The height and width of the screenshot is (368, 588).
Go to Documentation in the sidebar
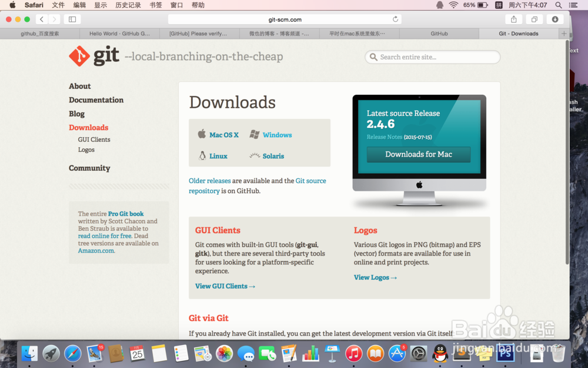point(96,100)
